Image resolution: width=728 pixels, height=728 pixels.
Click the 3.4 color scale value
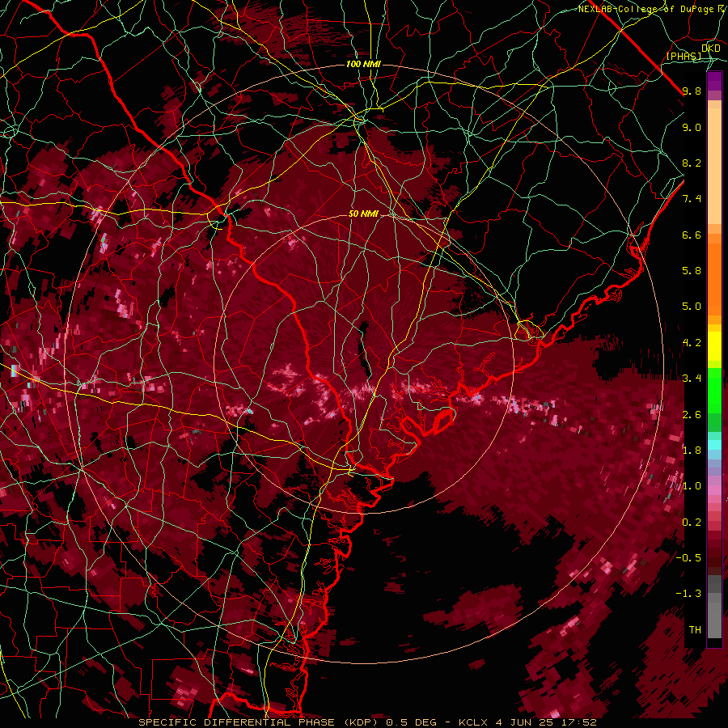click(692, 379)
